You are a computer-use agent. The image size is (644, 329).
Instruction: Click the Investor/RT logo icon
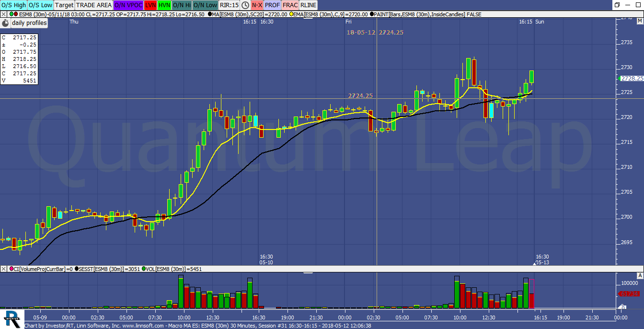tap(12, 319)
